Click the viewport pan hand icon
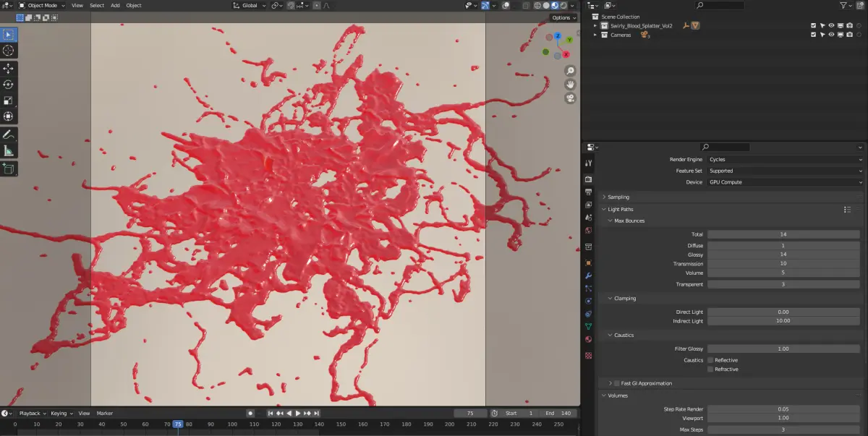Viewport: 868px width, 436px height. pos(571,85)
